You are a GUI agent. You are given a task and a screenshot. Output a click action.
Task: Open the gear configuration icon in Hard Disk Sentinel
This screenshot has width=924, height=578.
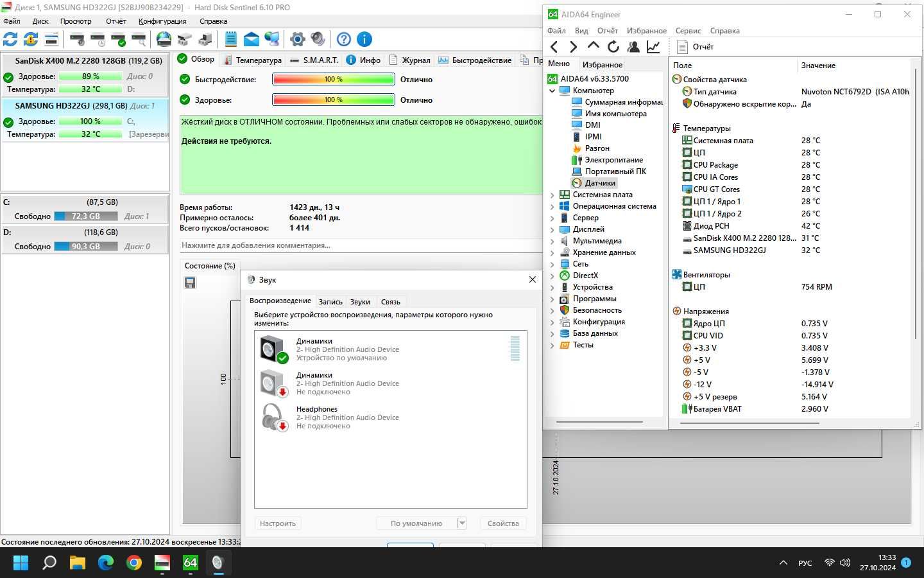pyautogui.click(x=297, y=39)
